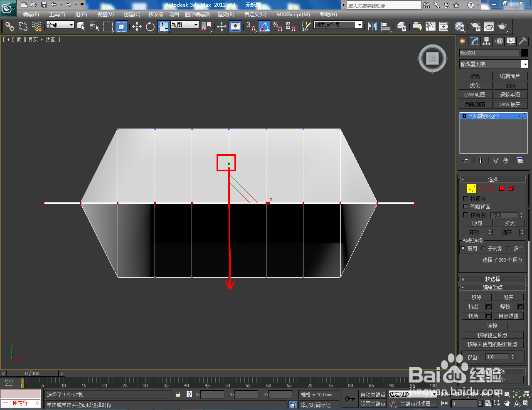Image resolution: width=532 pixels, height=410 pixels.
Task: Open the 修改器列表 modifier list dropdown
Action: tap(494, 64)
